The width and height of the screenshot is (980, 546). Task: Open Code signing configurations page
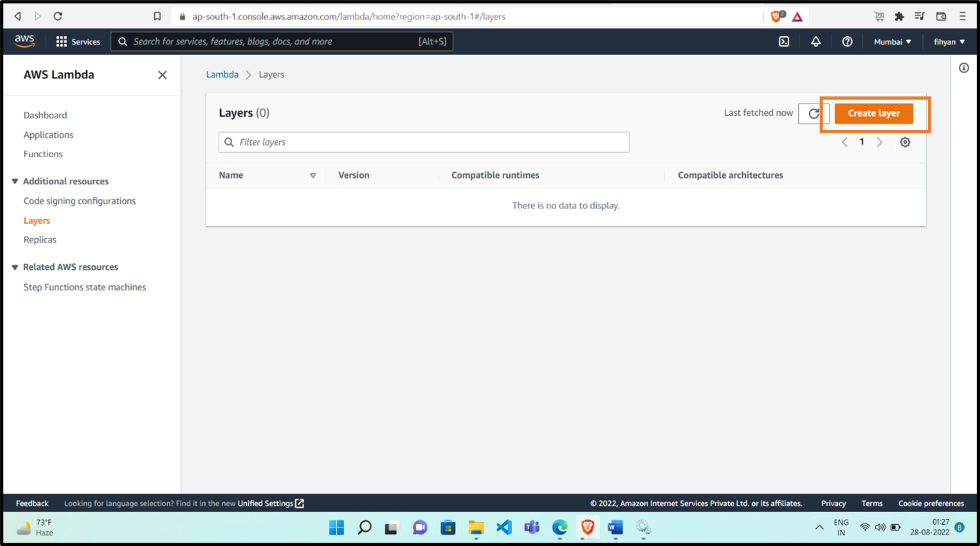[x=79, y=201]
